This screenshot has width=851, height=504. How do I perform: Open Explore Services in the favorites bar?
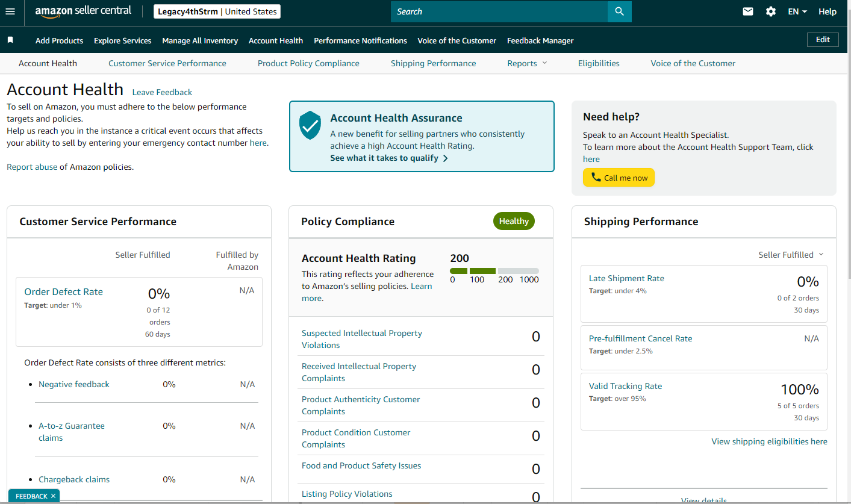(x=123, y=40)
